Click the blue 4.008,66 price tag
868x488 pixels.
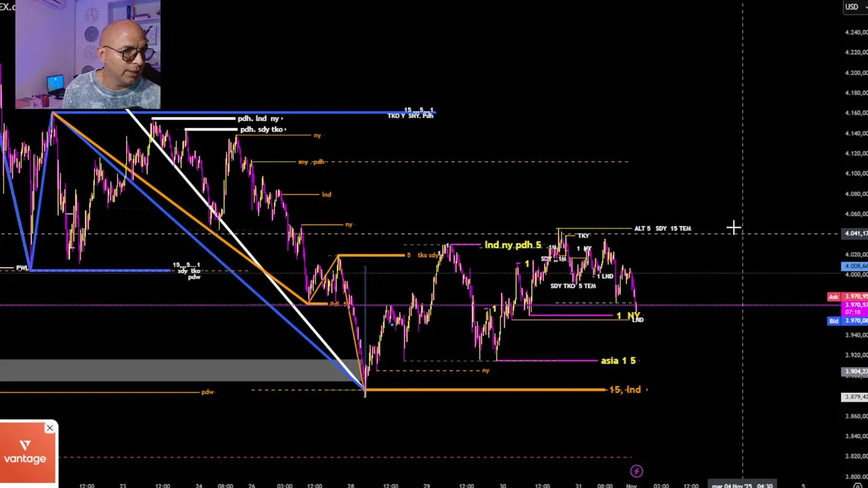click(854, 266)
